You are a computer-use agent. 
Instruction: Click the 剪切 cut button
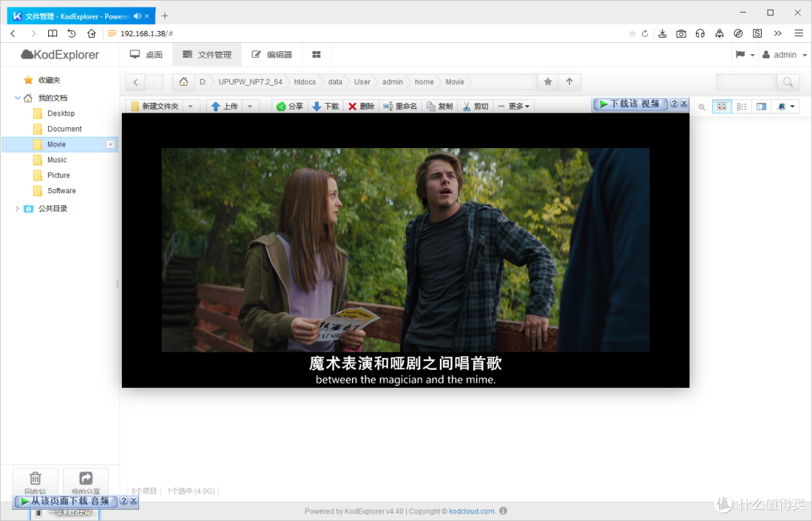[x=475, y=106]
